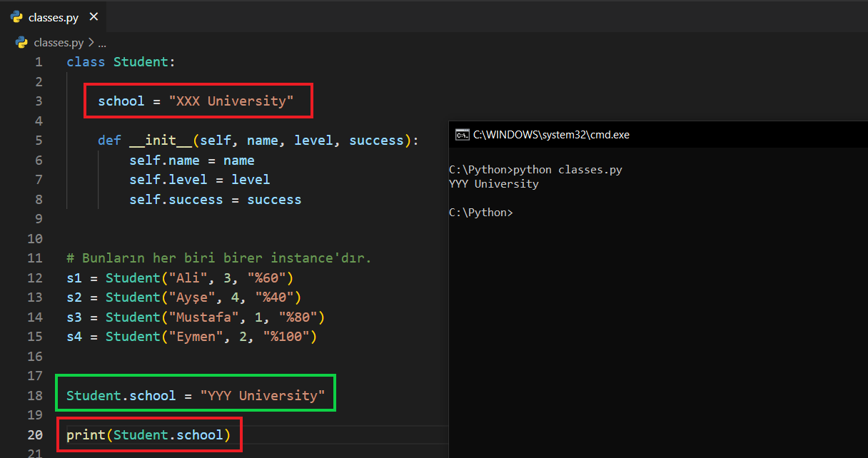Close the classes.py editor tab
The height and width of the screenshot is (458, 868).
94,17
